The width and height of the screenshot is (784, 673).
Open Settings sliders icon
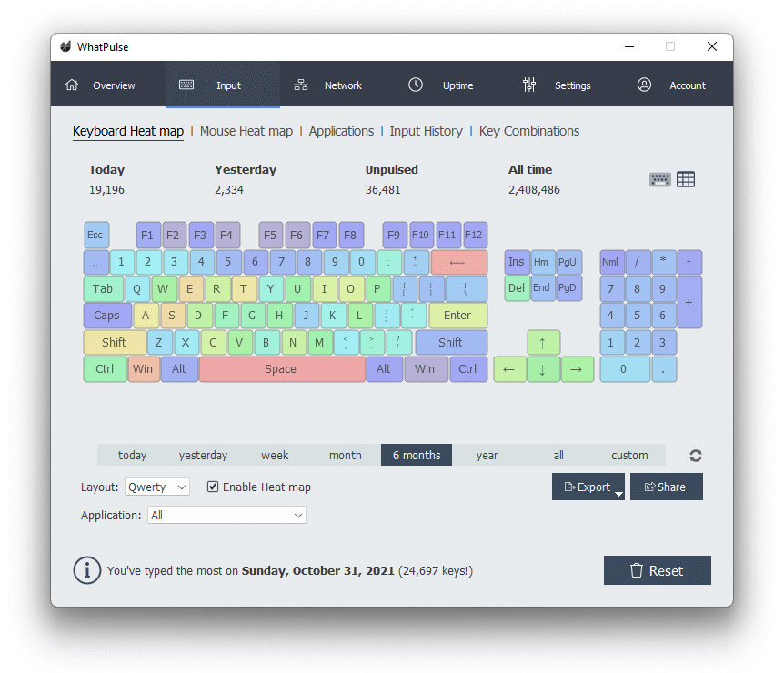529,85
